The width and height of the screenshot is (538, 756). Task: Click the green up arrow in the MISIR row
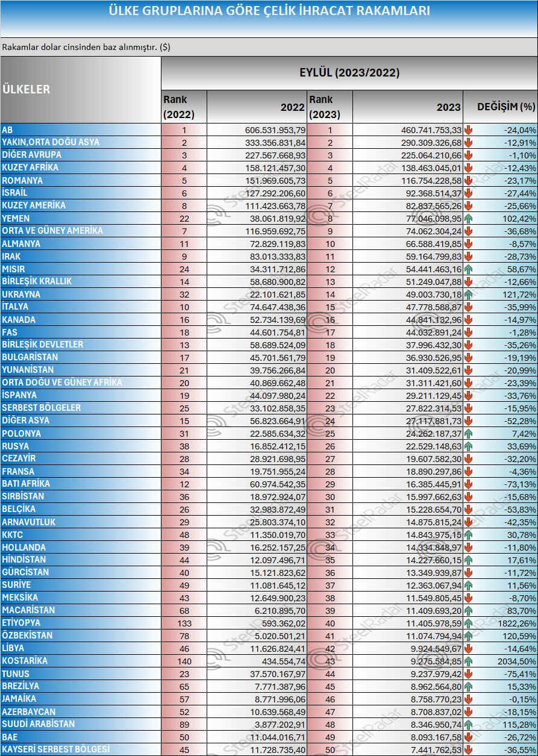click(469, 269)
